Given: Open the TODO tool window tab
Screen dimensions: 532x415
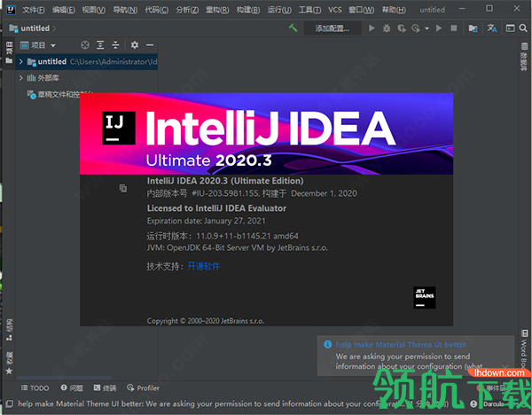Looking at the screenshot, I should pyautogui.click(x=35, y=388).
